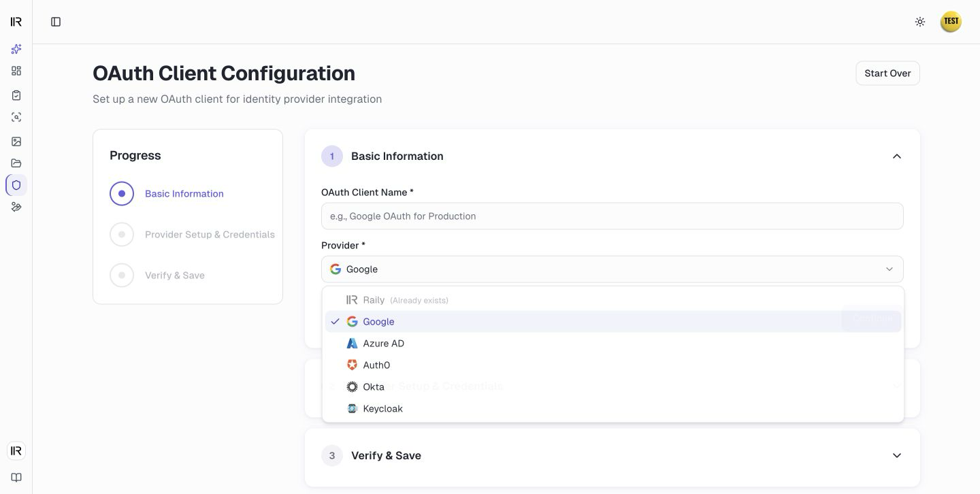Choose Raily provider option
This screenshot has height=494, width=980.
coord(613,300)
